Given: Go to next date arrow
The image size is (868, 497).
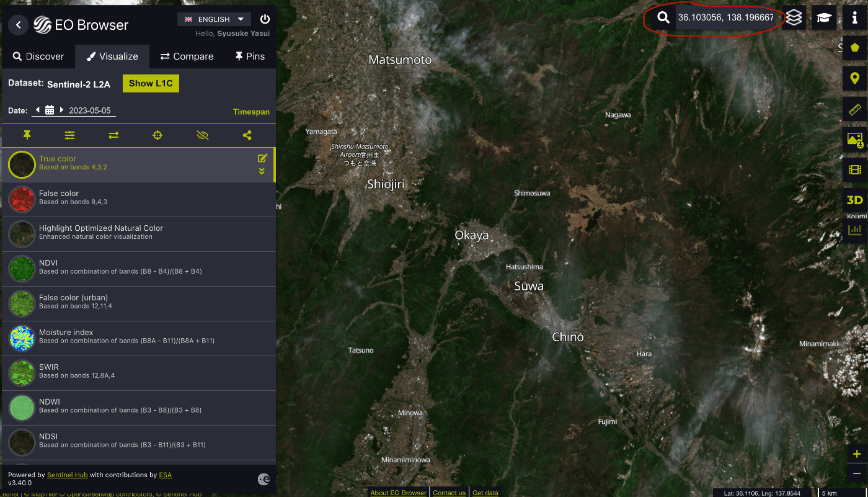Looking at the screenshot, I should click(61, 110).
